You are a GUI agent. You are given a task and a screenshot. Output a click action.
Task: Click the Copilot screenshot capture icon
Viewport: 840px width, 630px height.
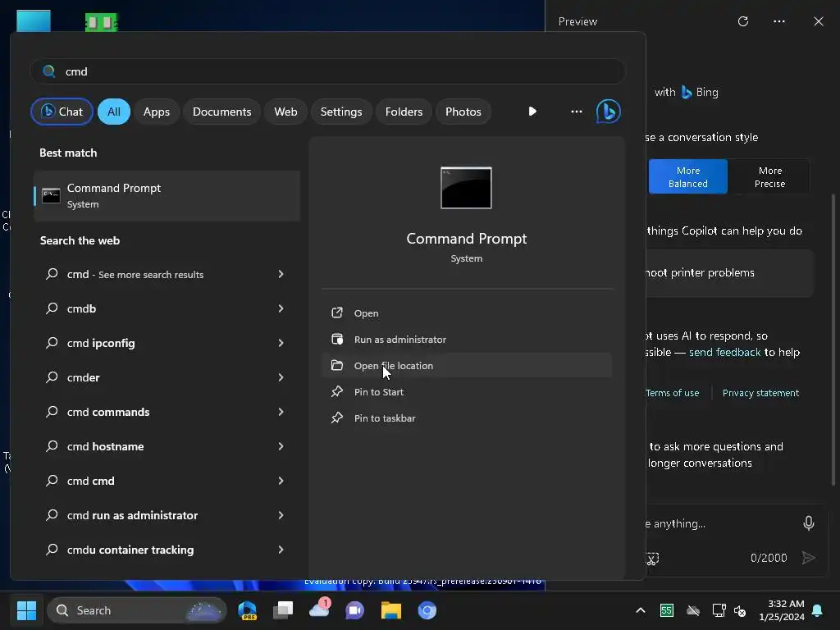tap(652, 558)
